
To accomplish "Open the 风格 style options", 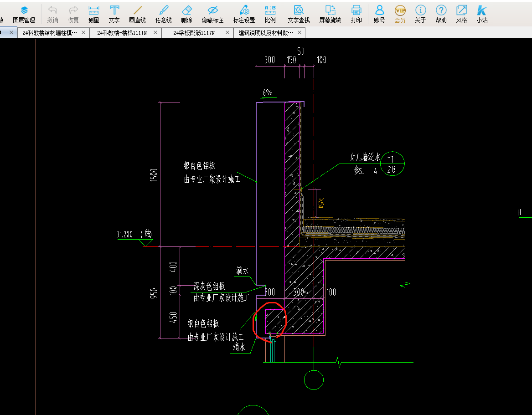I will coord(461,14).
